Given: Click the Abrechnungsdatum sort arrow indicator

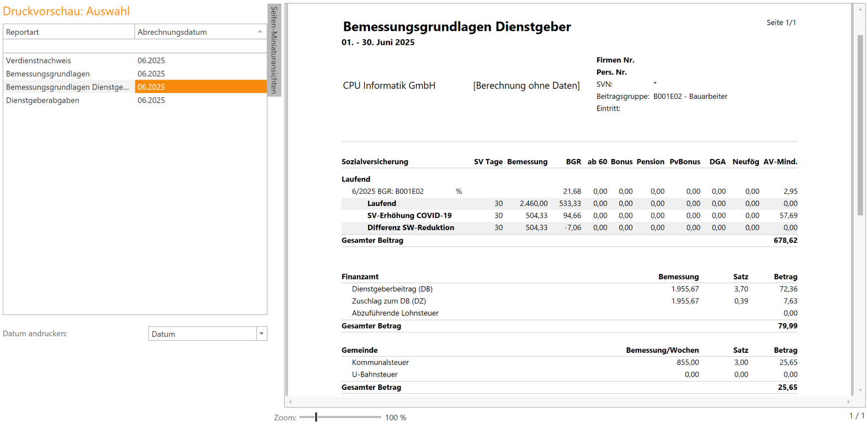Looking at the screenshot, I should click(x=260, y=31).
